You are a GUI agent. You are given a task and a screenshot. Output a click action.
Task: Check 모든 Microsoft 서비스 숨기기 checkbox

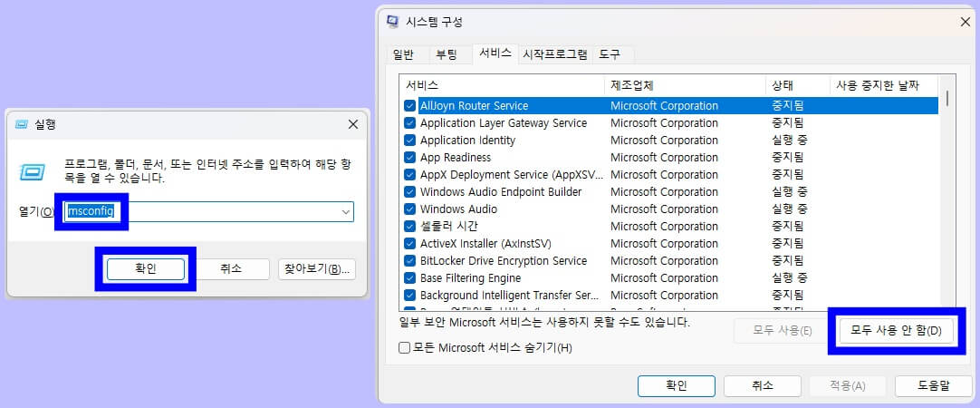coord(404,347)
